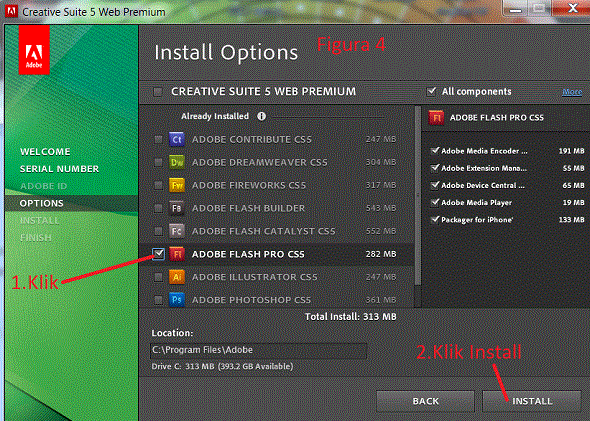Click the Adobe Contribute CS5 icon
This screenshot has width=590, height=421.
pos(176,140)
